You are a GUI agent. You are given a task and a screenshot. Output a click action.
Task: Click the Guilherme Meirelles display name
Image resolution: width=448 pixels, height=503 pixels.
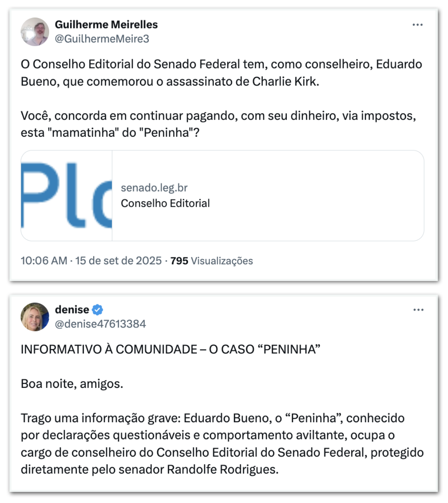(106, 25)
